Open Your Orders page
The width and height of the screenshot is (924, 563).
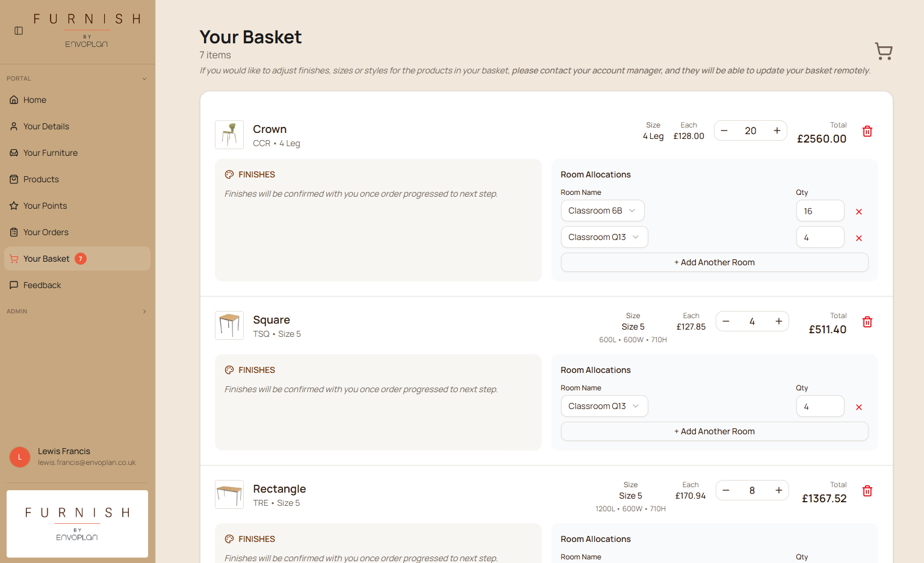coord(77,232)
